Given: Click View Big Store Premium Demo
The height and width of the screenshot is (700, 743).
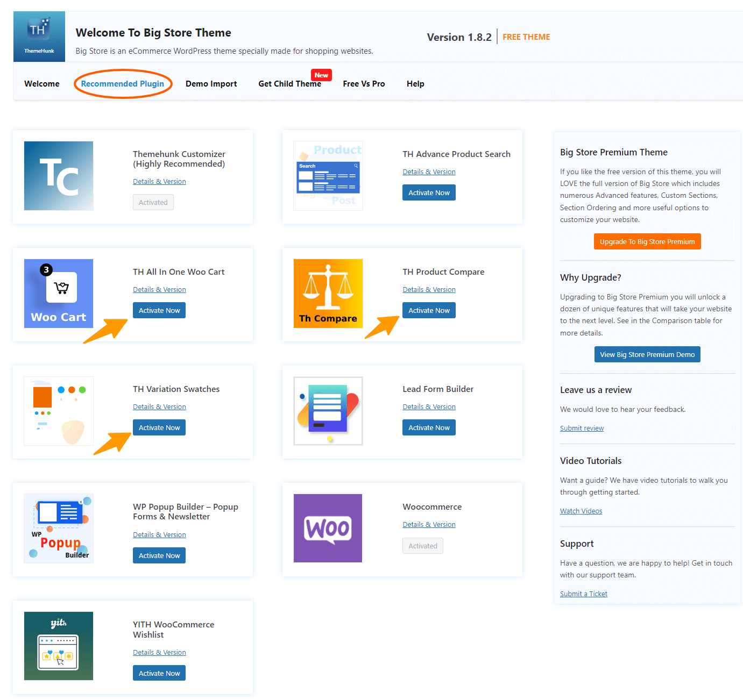Looking at the screenshot, I should click(x=647, y=354).
